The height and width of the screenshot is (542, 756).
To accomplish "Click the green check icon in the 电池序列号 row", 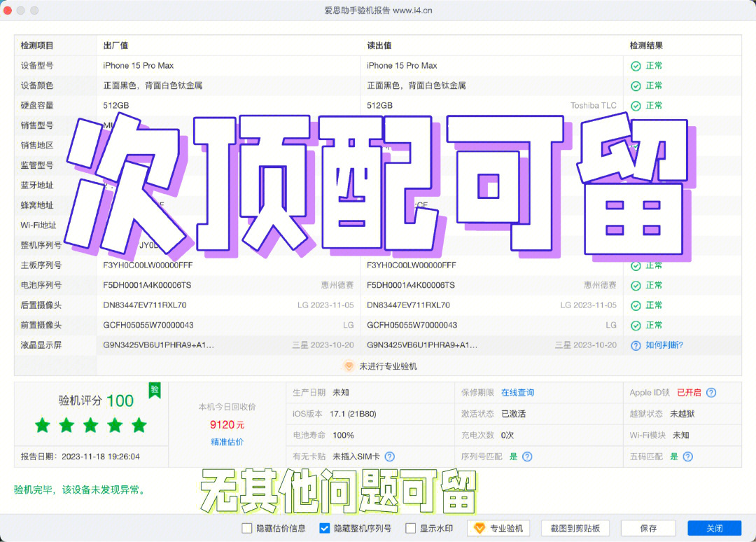I will pos(636,286).
